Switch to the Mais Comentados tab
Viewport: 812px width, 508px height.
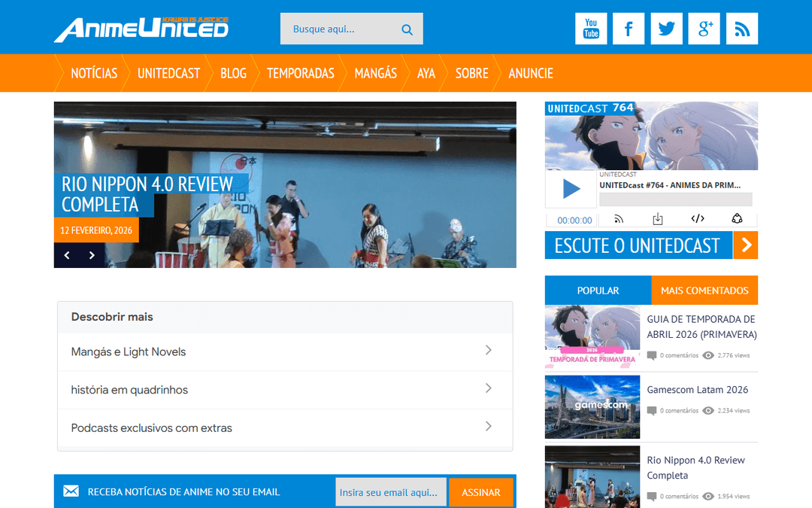click(704, 291)
